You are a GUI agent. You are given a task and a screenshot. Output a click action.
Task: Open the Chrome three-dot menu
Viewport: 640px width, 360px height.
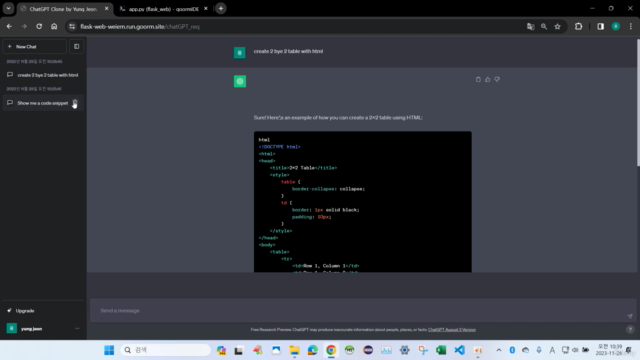[x=631, y=27]
